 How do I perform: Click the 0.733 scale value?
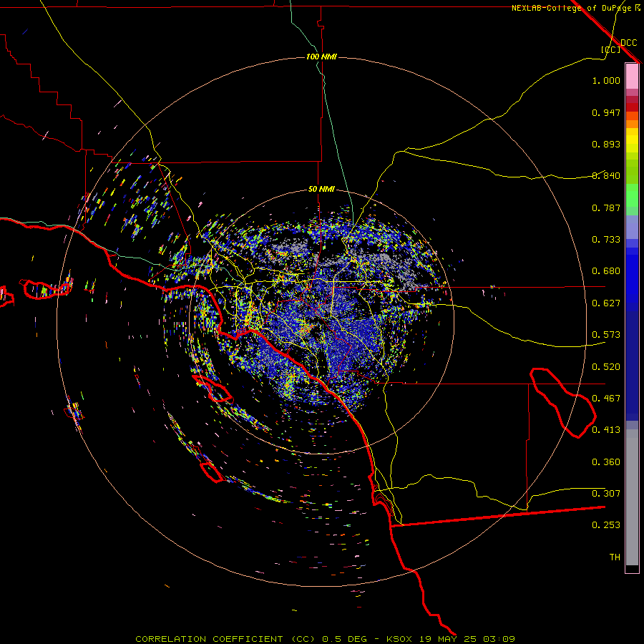click(x=606, y=240)
